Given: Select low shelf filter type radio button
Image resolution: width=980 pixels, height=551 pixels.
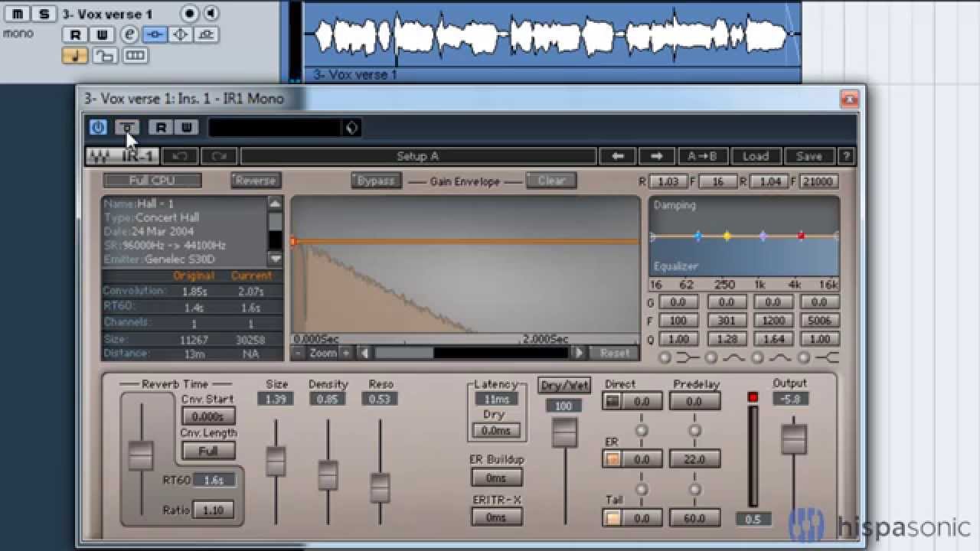Looking at the screenshot, I should click(x=665, y=357).
